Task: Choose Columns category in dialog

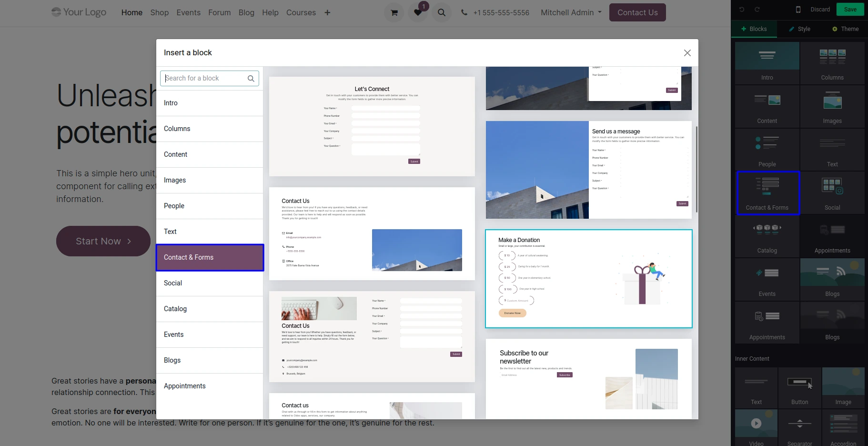Action: (210, 129)
